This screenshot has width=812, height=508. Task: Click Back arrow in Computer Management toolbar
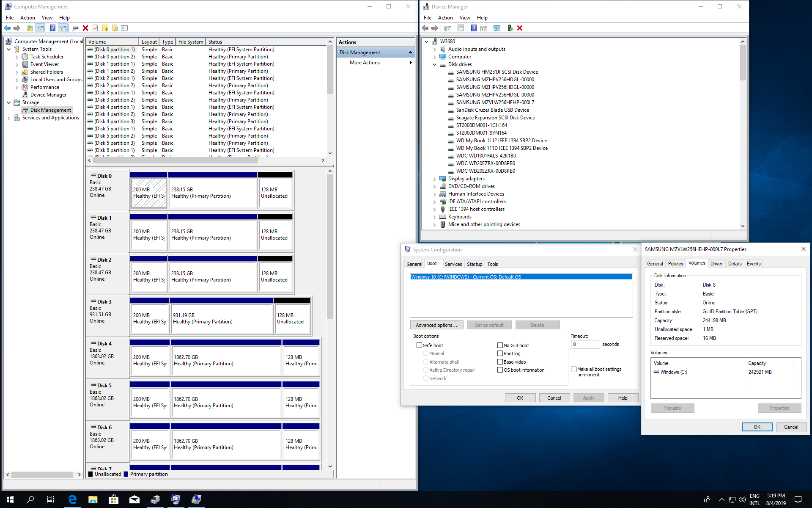point(7,28)
